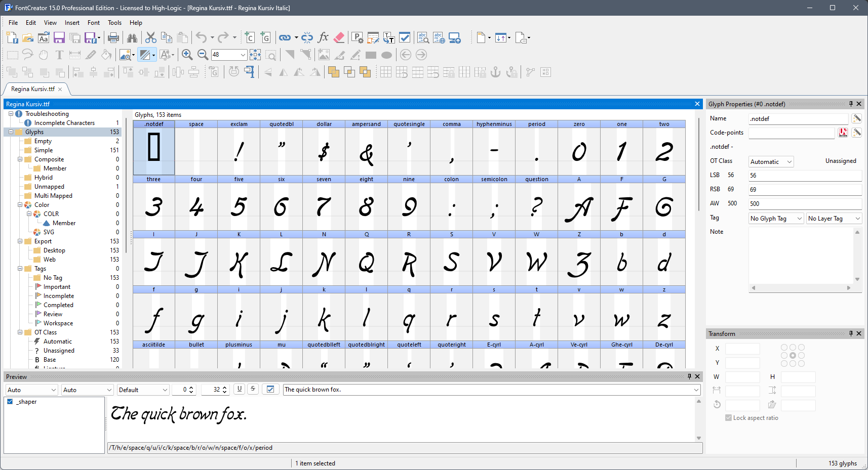The height and width of the screenshot is (470, 868).
Task: Open the font properties P gear icon
Action: coord(358,37)
